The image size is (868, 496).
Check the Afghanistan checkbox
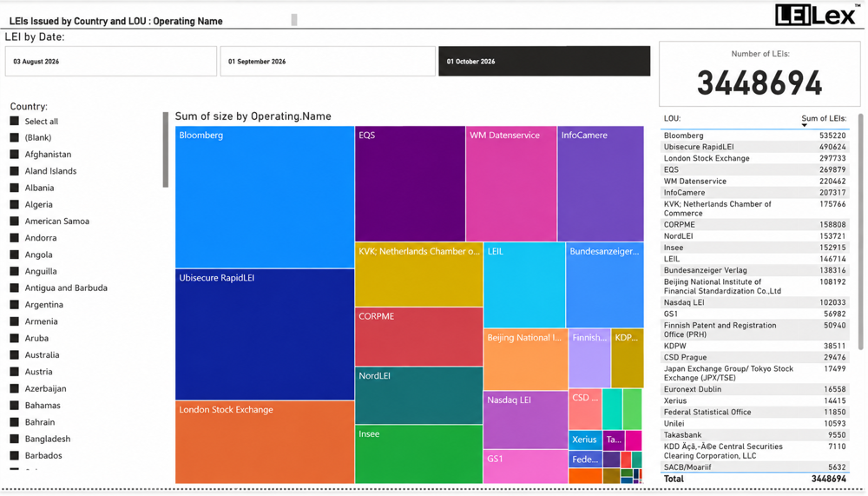15,154
